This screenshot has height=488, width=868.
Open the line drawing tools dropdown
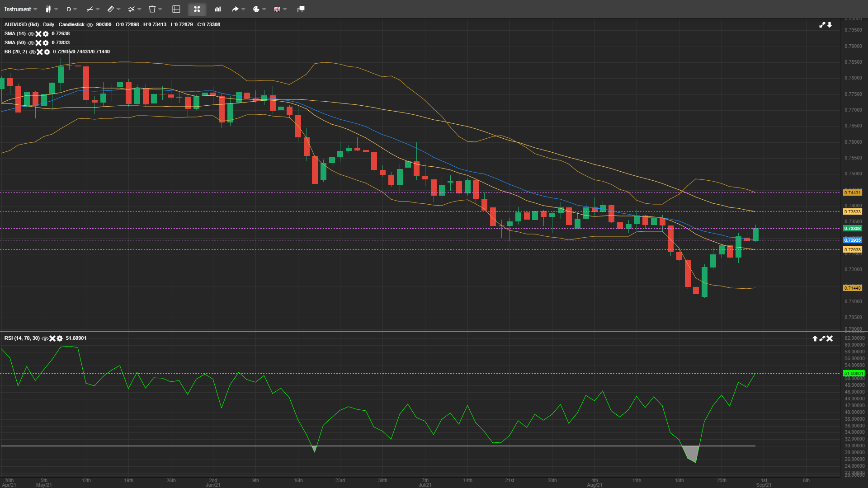[98, 9]
